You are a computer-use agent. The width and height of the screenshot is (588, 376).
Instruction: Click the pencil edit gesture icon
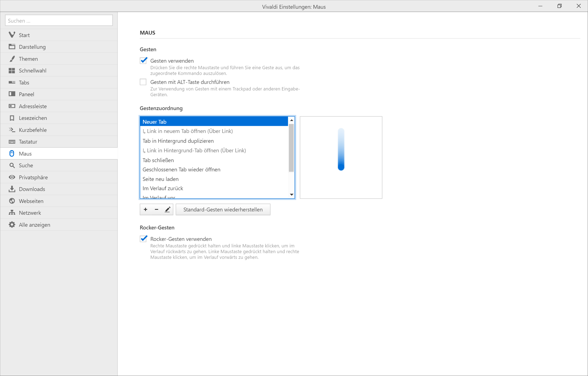coord(168,210)
